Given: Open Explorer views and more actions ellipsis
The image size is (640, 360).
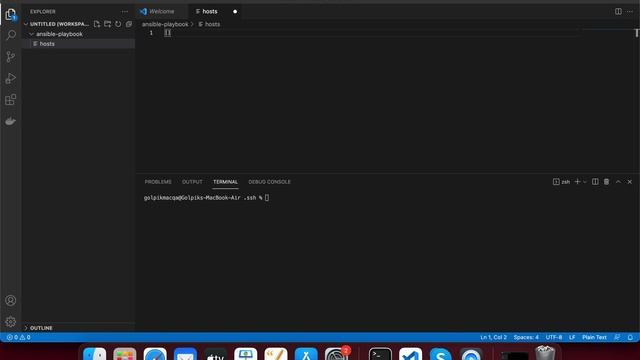Looking at the screenshot, I should (x=124, y=11).
